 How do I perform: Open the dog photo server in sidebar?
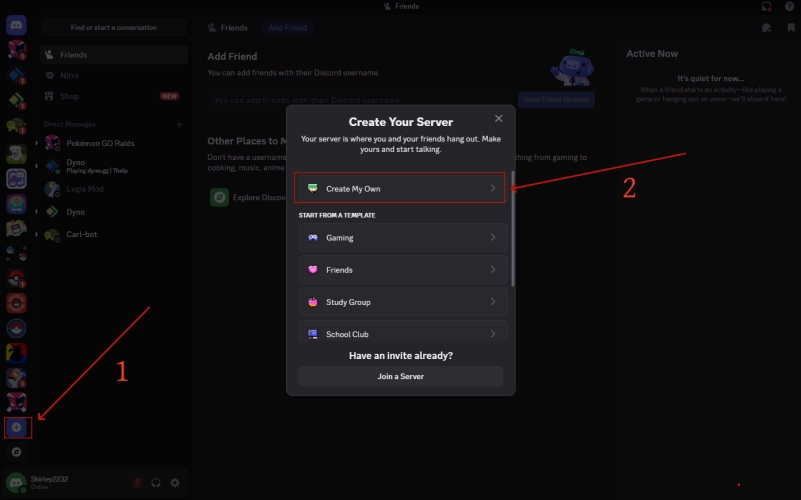pyautogui.click(x=16, y=154)
